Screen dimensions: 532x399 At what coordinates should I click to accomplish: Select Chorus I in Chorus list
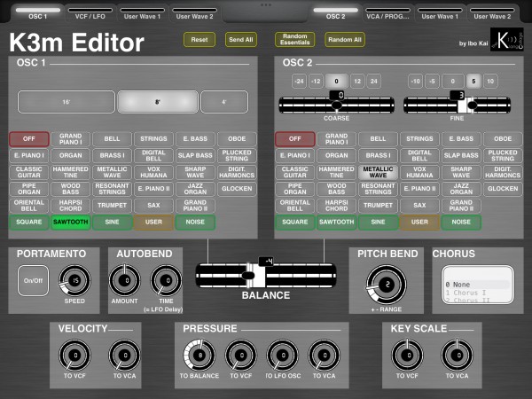pyautogui.click(x=477, y=293)
